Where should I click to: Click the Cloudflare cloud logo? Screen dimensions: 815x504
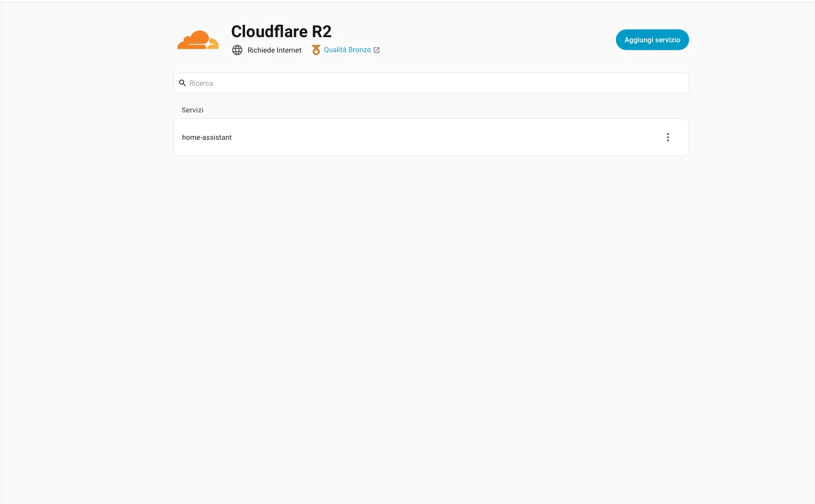(198, 40)
